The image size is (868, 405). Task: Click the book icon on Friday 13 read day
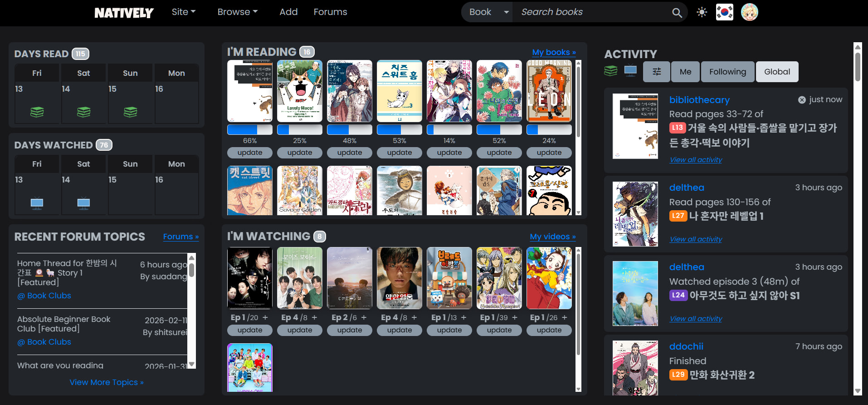[37, 112]
